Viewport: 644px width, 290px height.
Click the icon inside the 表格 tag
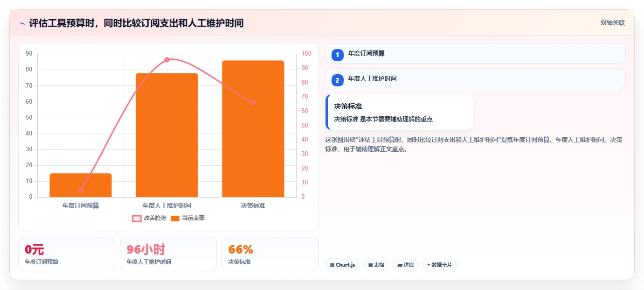pyautogui.click(x=370, y=265)
